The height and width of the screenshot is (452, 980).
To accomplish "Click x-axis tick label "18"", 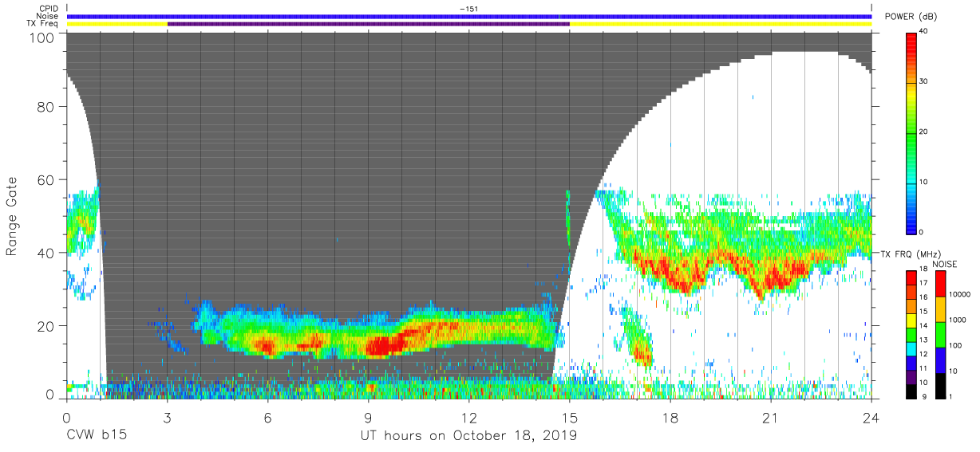I will 670,418.
